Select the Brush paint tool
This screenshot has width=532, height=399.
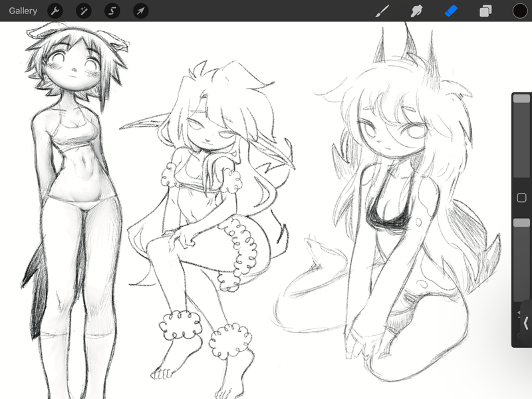(382, 11)
